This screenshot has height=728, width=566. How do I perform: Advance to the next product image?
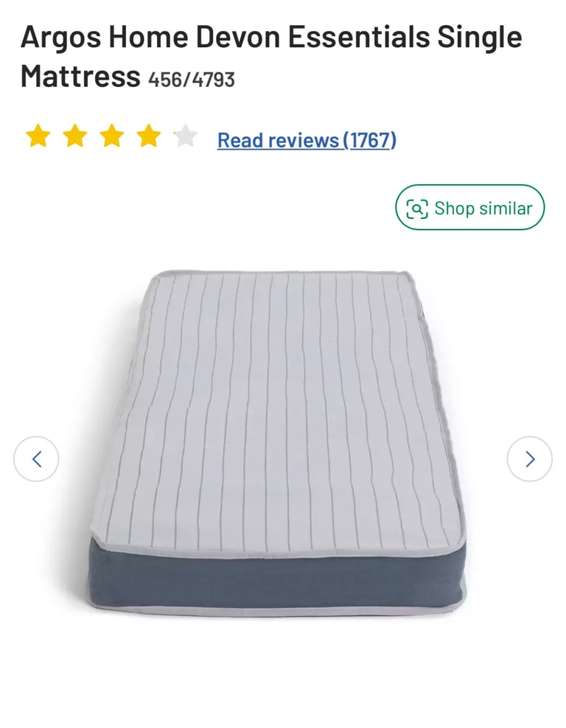tap(530, 459)
